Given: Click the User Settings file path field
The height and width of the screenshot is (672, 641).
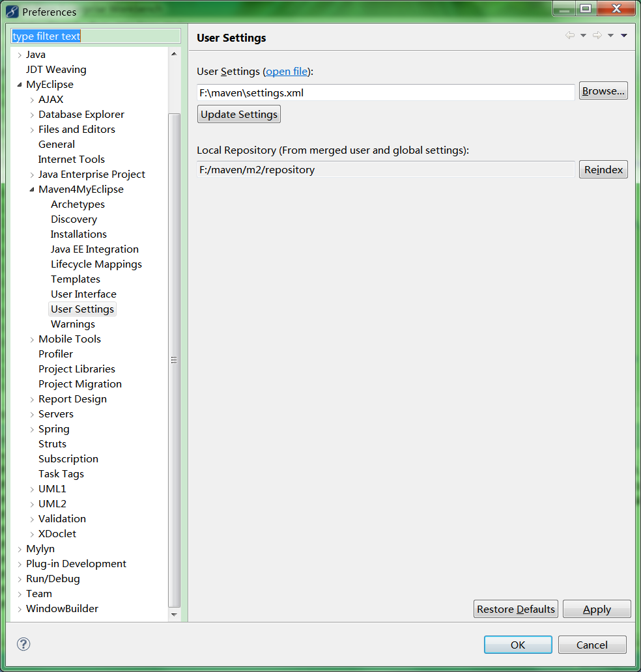Looking at the screenshot, I should (386, 93).
